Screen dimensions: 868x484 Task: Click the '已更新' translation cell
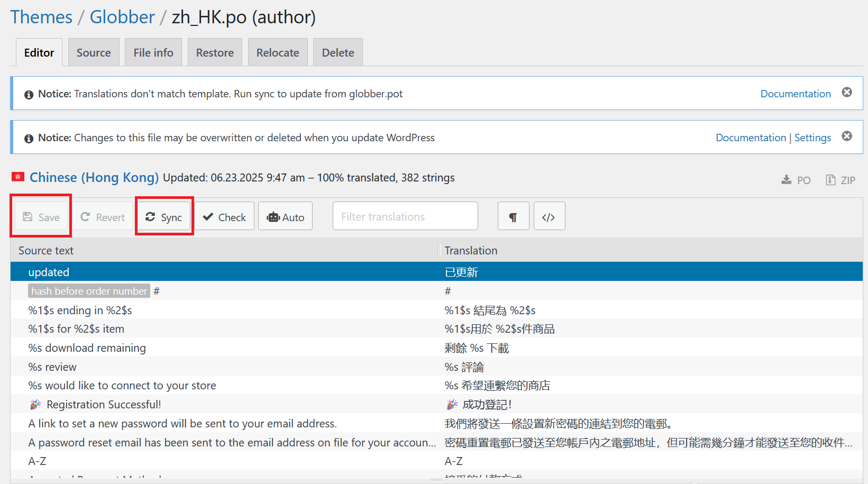pos(461,272)
